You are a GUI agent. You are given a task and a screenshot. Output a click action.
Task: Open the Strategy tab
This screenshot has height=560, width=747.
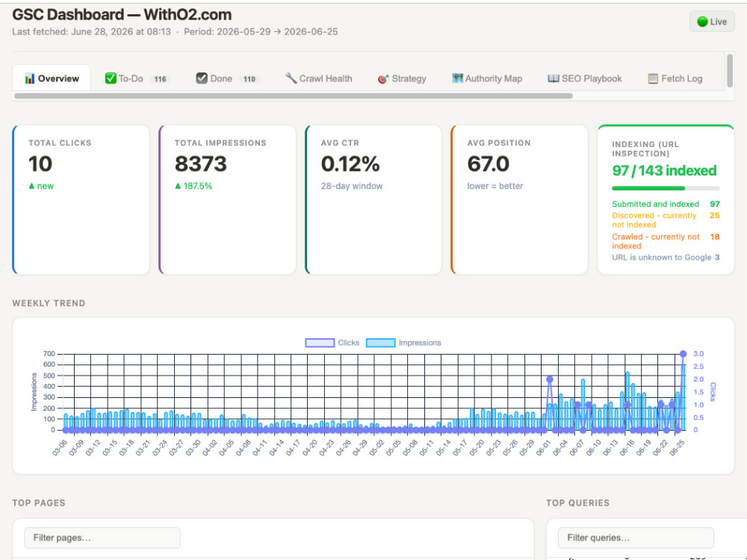pos(402,78)
